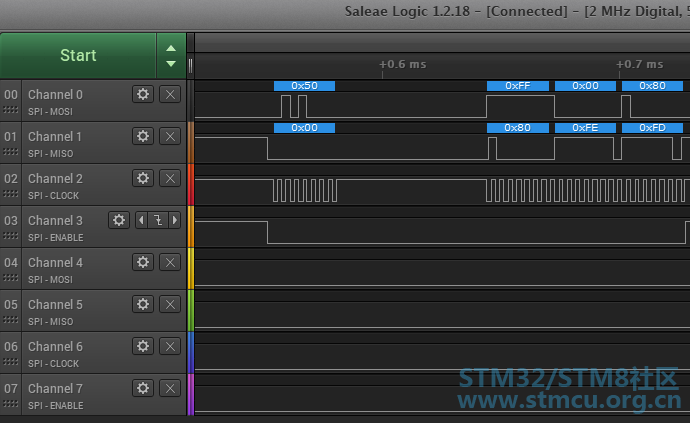Click the Channel 6 name label
The width and height of the screenshot is (690, 423).
pyautogui.click(x=55, y=347)
